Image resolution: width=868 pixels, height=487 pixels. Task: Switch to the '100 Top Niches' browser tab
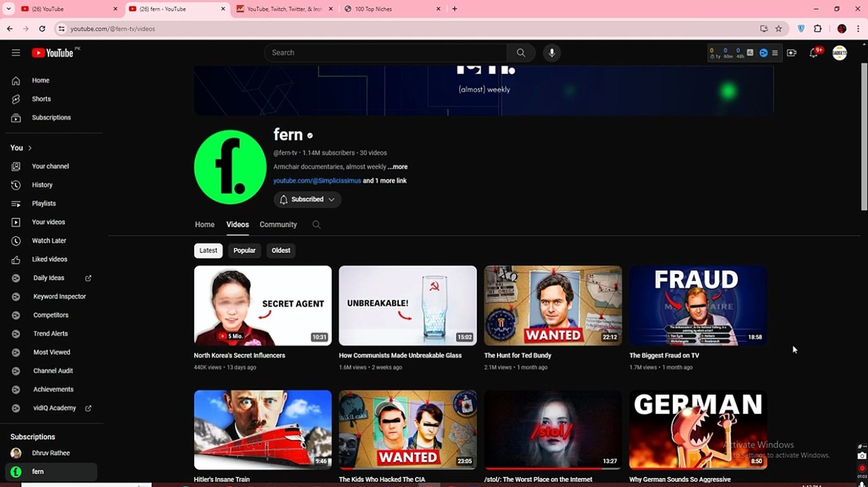click(392, 9)
